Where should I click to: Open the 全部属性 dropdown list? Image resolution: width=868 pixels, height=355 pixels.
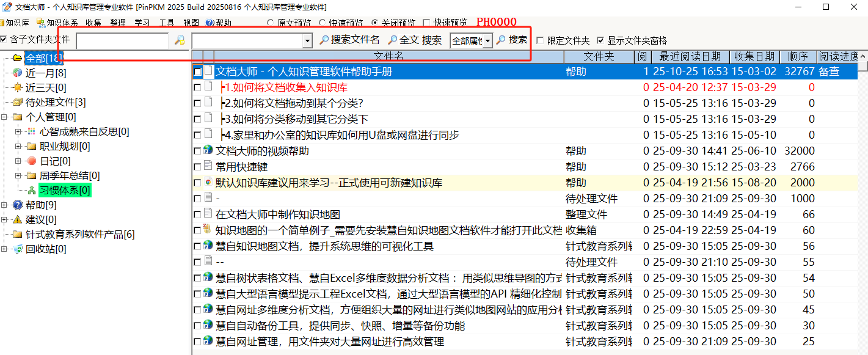[x=488, y=41]
